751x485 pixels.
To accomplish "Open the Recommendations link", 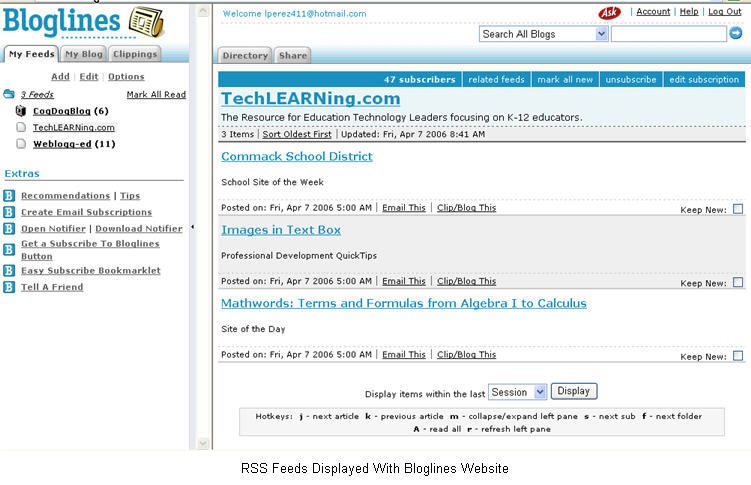I will (x=66, y=195).
